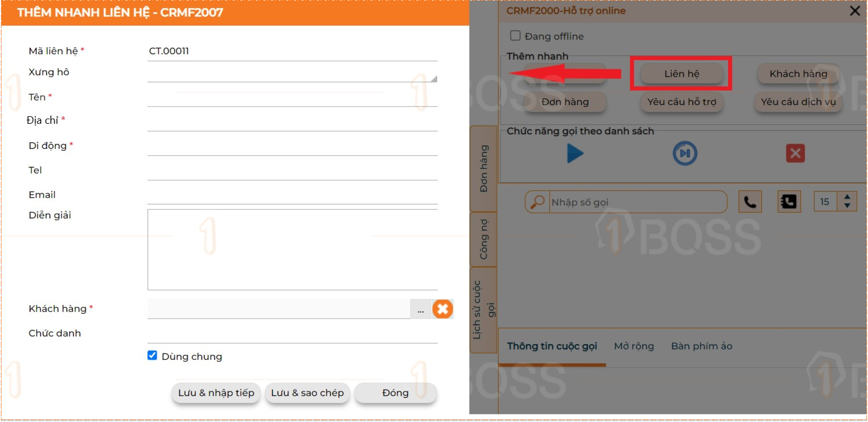Toggle the Đang offline checkbox
The width and height of the screenshot is (868, 422).
515,36
